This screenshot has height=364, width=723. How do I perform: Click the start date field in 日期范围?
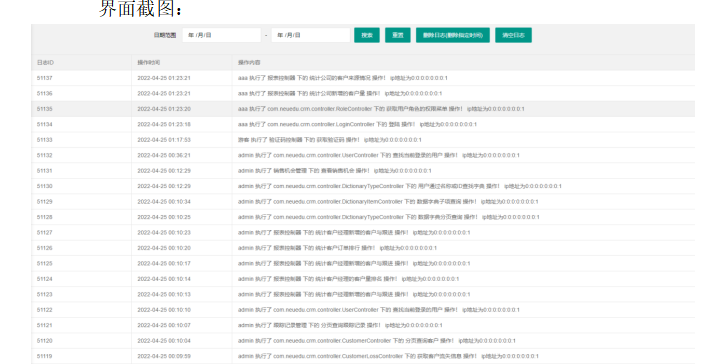222,35
